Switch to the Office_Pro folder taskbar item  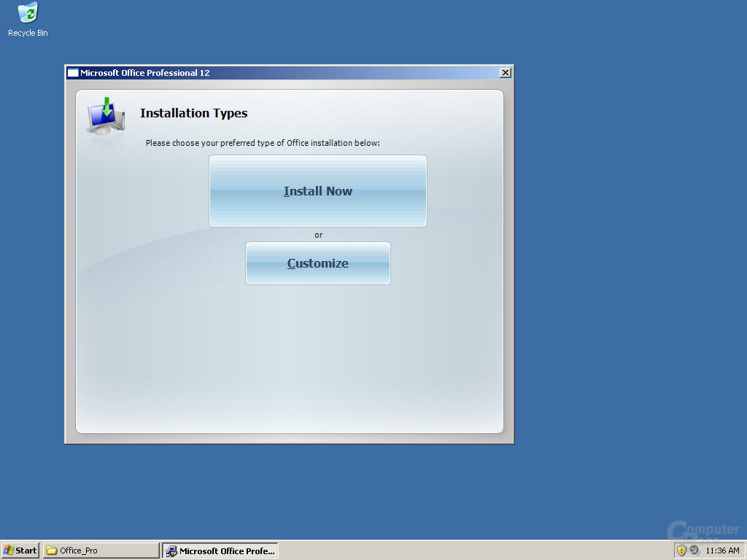click(101, 551)
